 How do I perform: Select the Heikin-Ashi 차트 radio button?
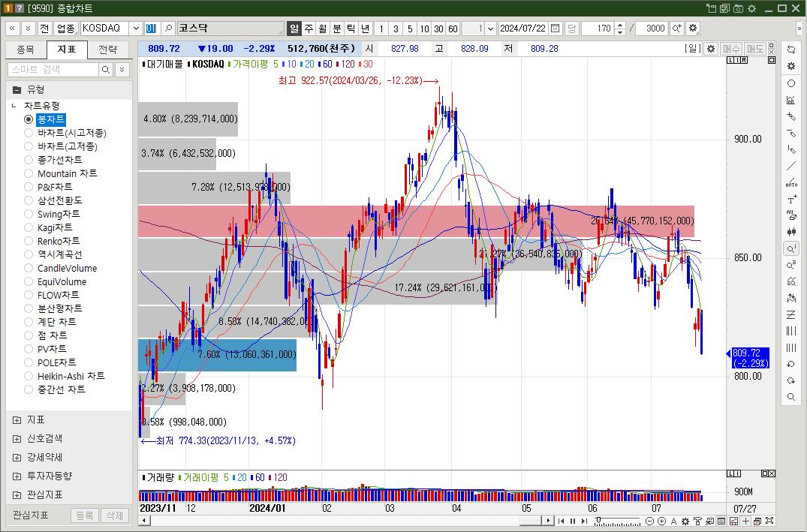(29, 376)
